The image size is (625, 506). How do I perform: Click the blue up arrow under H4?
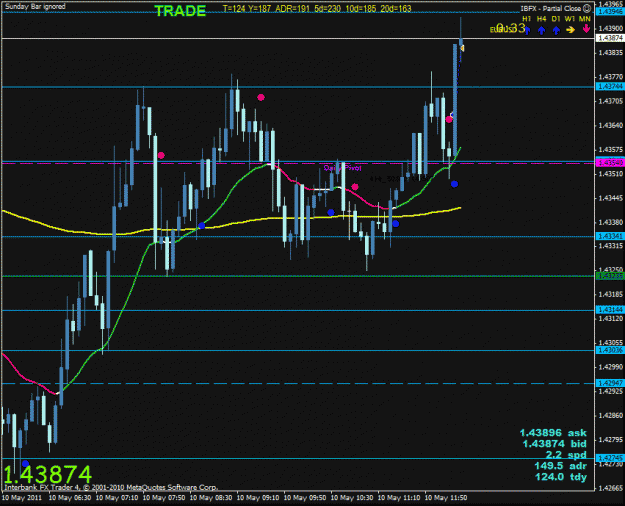(541, 30)
